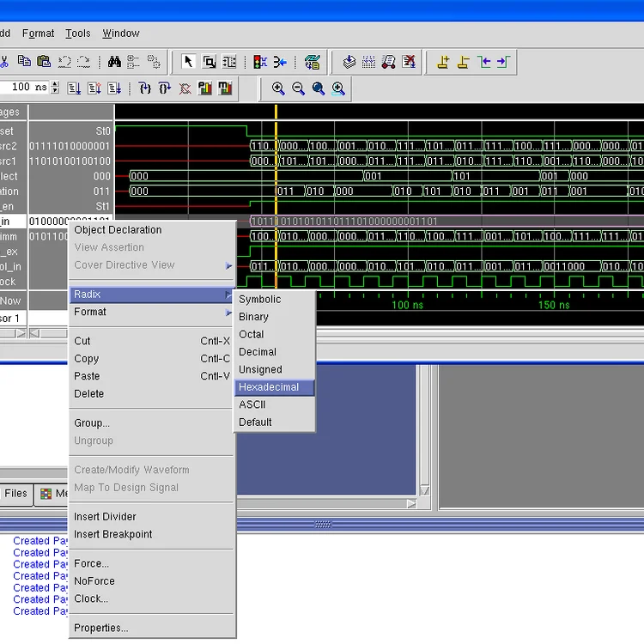Find previous transition with the left-arrow icon
This screenshot has height=644, width=644.
coord(483,62)
